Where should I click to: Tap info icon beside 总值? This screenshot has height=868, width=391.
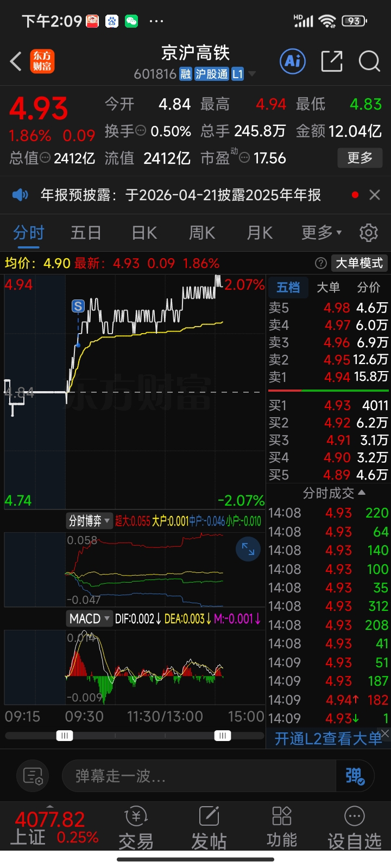[45, 158]
